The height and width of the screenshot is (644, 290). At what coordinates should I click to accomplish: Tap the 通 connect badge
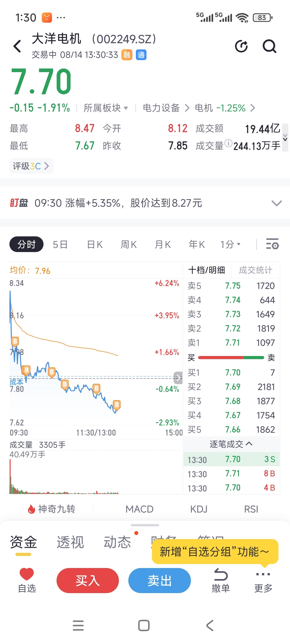141,55
